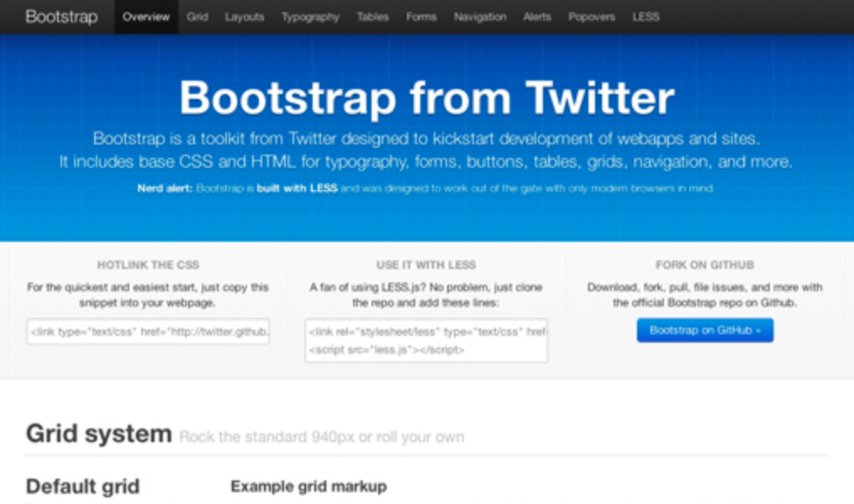Screen dimensions: 854x504
Task: Click the 'Bootstrap from Twitter' main heading
Action: pos(426,97)
